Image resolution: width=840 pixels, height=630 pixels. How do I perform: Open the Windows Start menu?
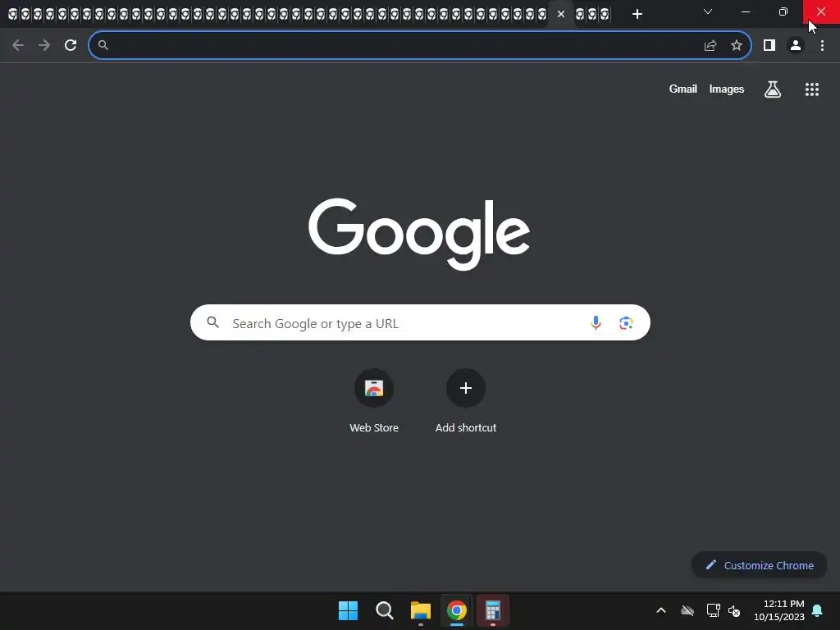pos(348,610)
